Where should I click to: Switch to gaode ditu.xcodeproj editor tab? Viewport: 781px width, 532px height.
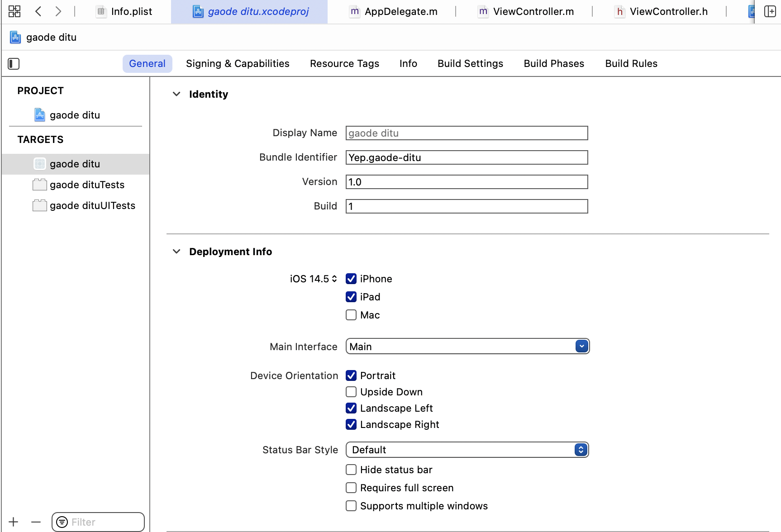click(249, 11)
